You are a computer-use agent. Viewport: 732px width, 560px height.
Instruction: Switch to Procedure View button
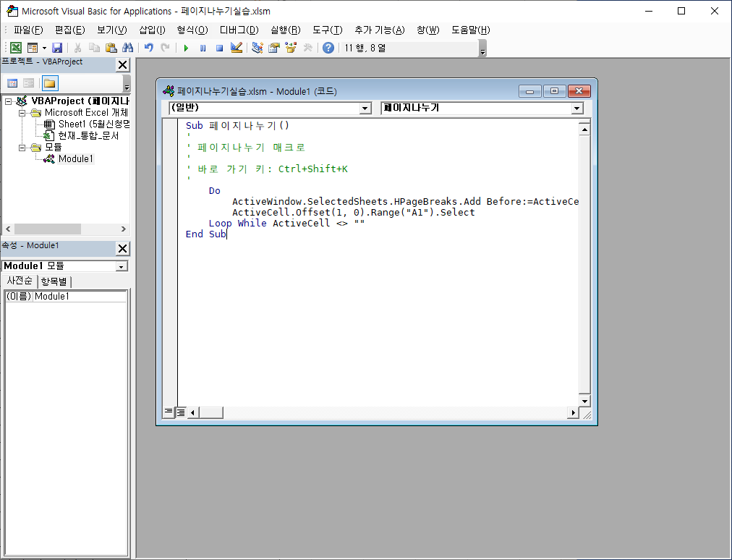tap(169, 412)
